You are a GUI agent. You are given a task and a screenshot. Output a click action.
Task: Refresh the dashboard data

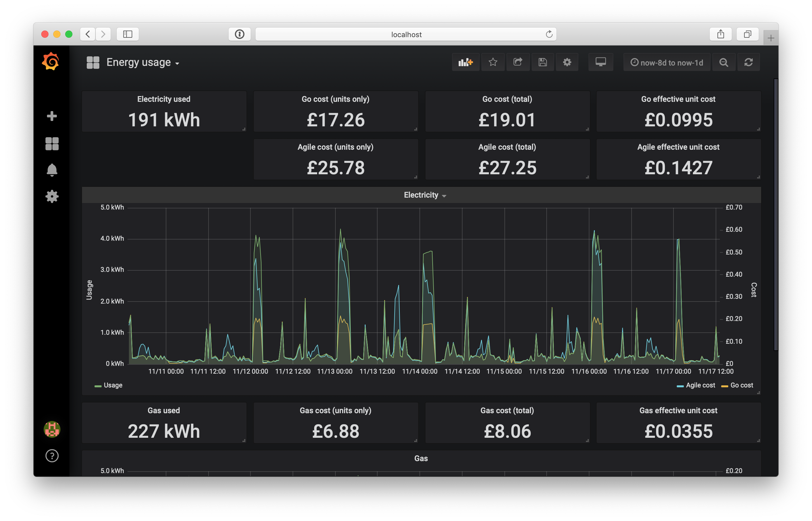[x=748, y=62]
